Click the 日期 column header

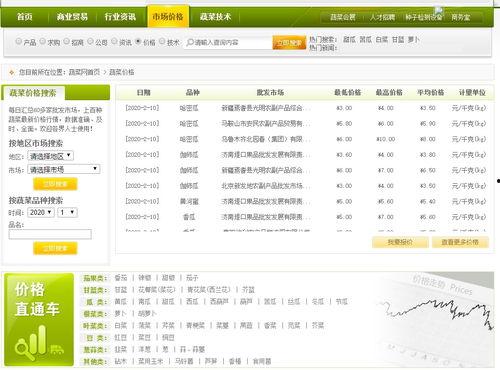[144, 92]
